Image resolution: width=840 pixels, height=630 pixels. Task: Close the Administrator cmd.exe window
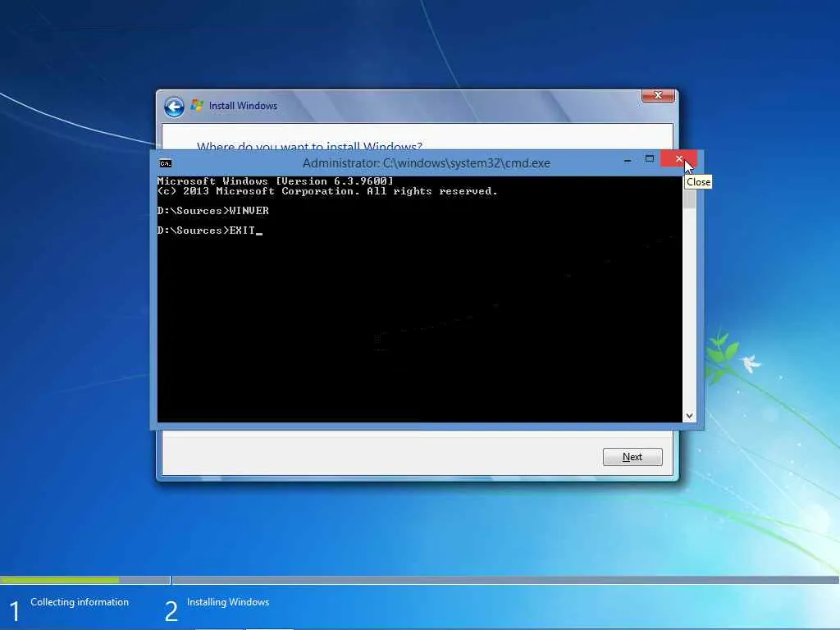click(678, 158)
